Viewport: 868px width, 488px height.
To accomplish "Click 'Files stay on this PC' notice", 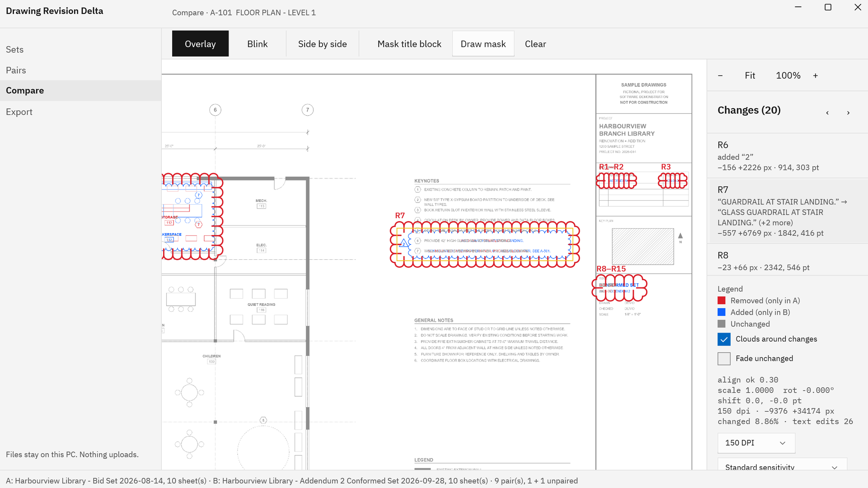I will pos(72,455).
